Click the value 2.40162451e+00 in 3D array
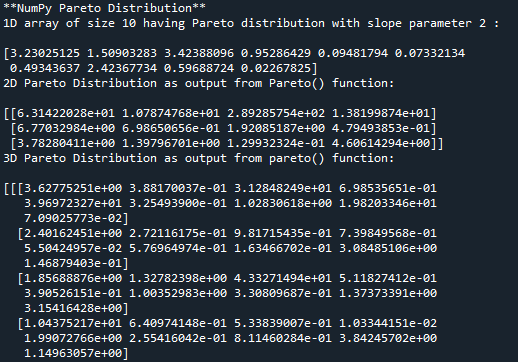 click(73, 233)
